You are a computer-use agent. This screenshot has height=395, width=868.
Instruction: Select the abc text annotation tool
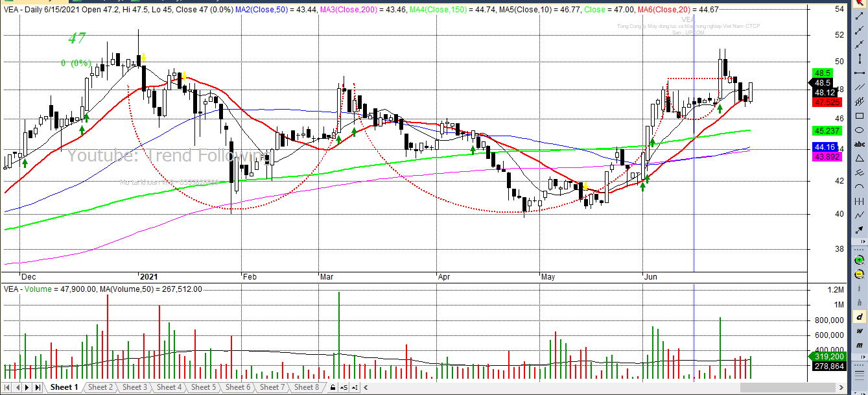(x=860, y=144)
